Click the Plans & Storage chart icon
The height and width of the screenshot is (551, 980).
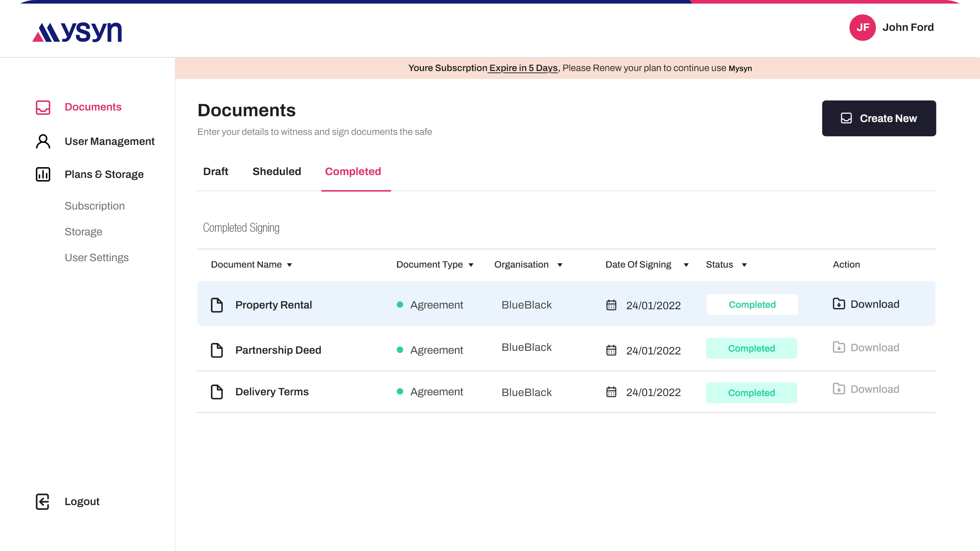(x=43, y=174)
